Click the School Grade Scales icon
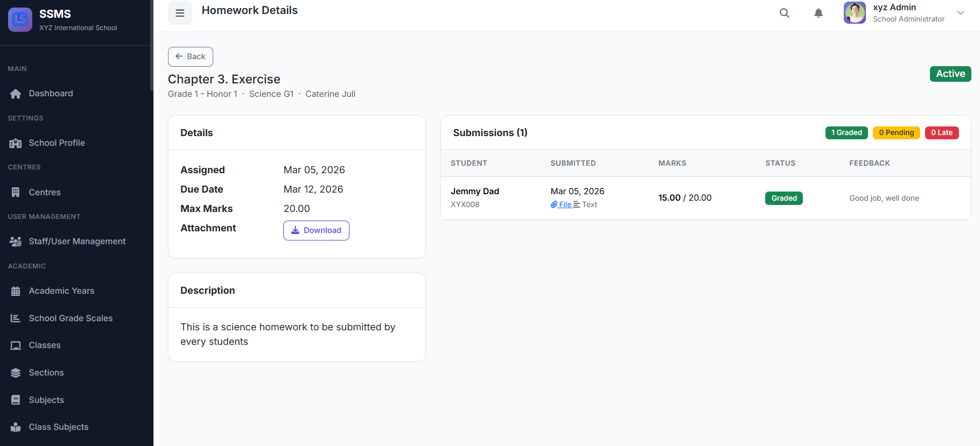 tap(16, 318)
